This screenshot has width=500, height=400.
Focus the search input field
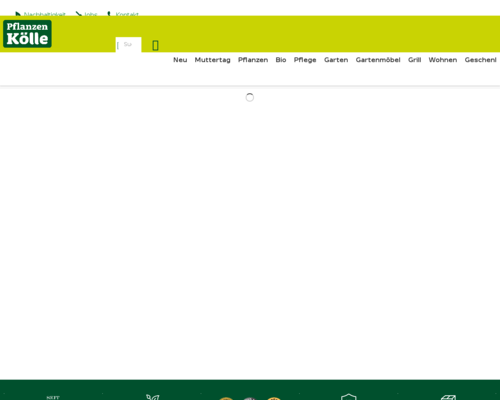click(128, 45)
